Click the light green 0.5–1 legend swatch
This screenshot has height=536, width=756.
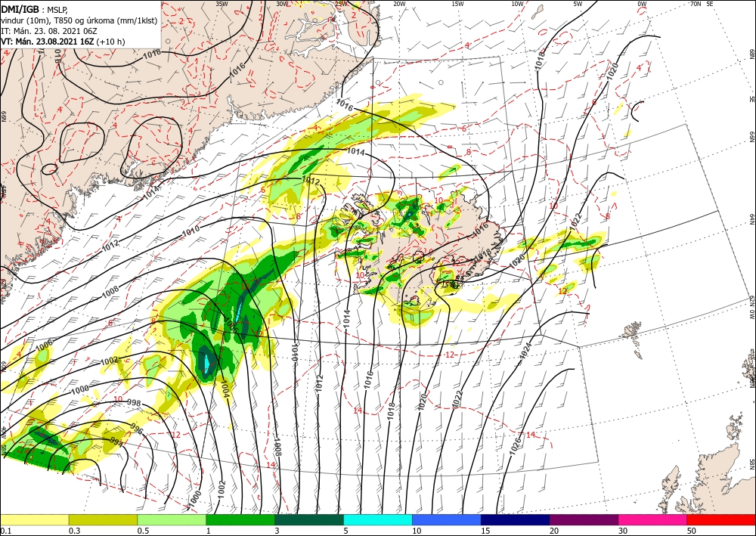172,519
